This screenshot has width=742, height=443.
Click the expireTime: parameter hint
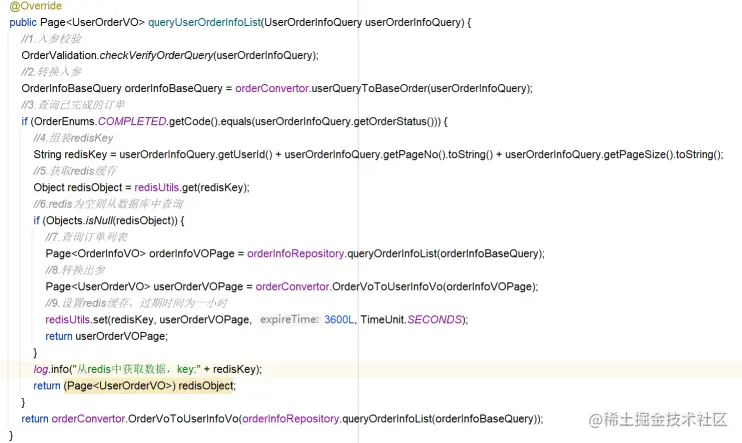tap(289, 320)
